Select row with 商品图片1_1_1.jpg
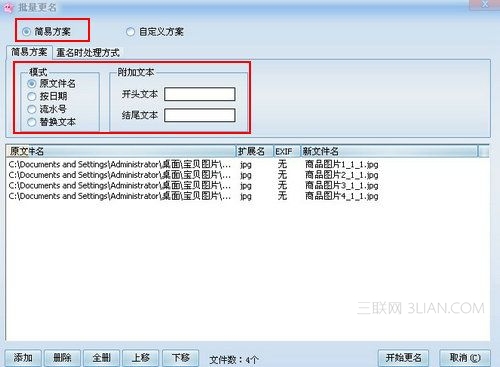 click(247, 164)
